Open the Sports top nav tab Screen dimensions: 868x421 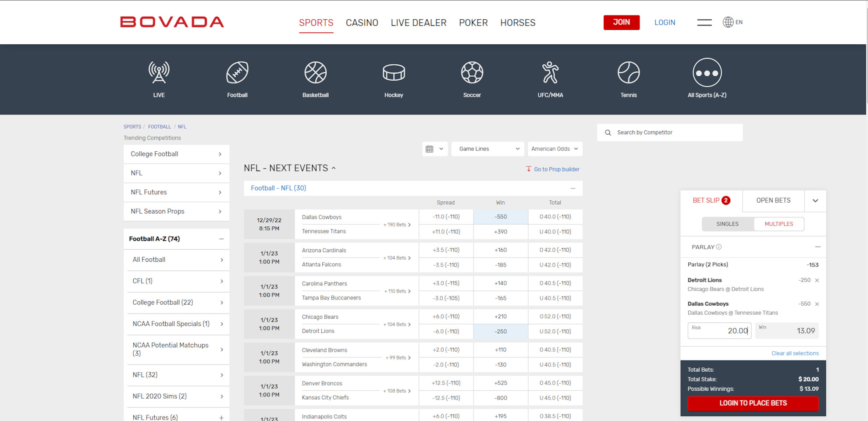coord(316,23)
